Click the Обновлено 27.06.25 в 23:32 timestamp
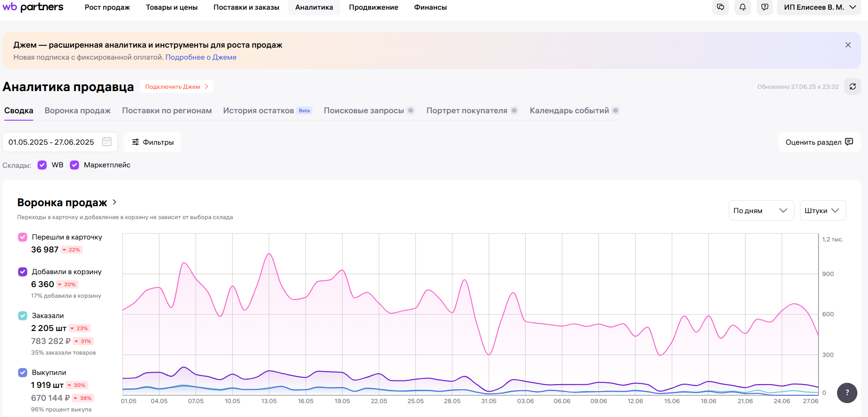This screenshot has width=868, height=417. pos(798,86)
